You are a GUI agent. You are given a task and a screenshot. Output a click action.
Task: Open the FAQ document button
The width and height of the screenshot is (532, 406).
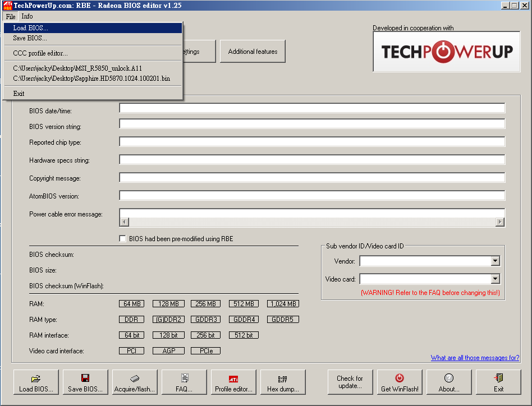click(184, 382)
